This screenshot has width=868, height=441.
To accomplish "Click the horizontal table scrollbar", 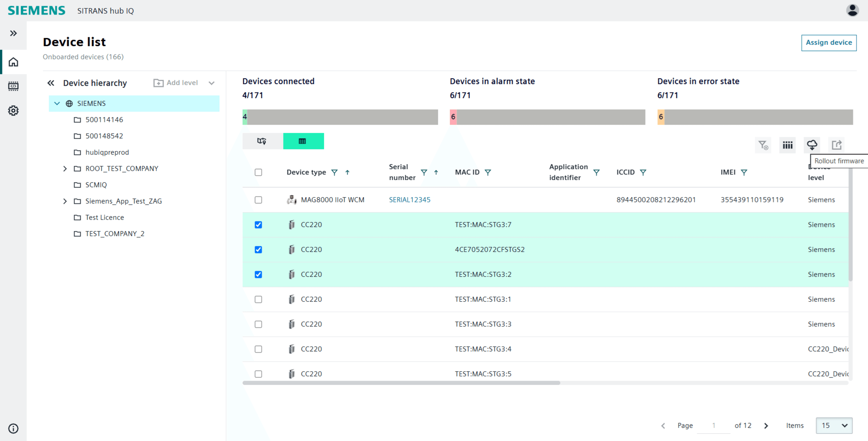I will (x=401, y=383).
